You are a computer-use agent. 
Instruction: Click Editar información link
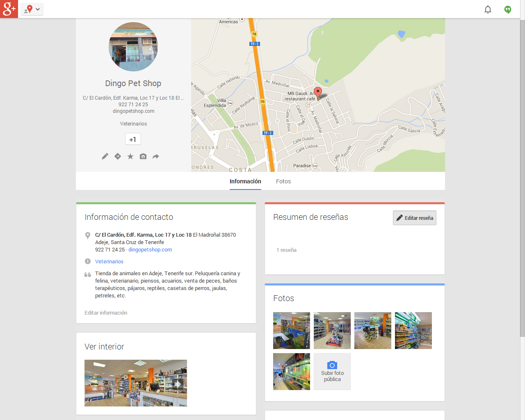point(106,313)
